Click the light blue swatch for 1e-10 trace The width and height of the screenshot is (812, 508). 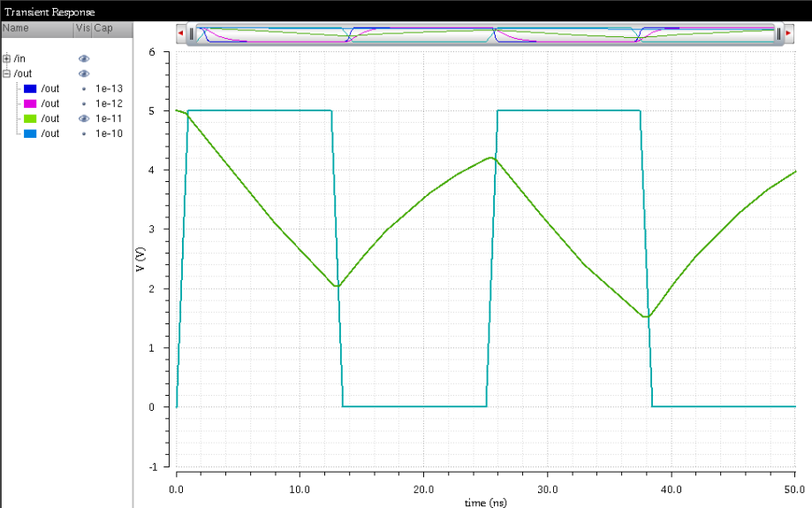pos(30,133)
